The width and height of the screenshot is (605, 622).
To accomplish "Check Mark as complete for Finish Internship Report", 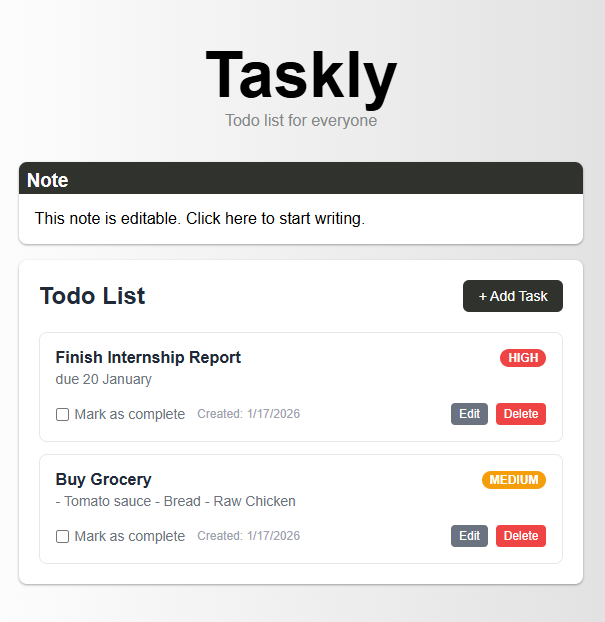I will pyautogui.click(x=63, y=415).
